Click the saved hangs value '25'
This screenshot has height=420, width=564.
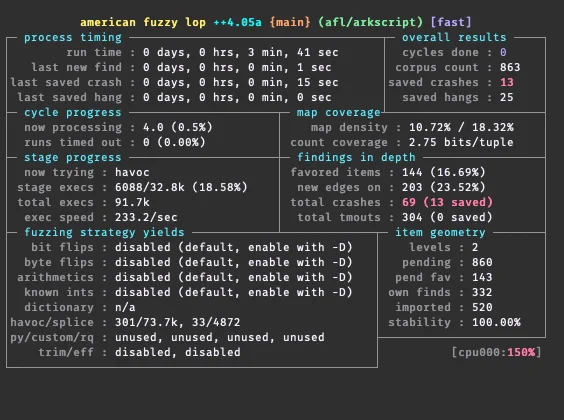[x=506, y=97]
